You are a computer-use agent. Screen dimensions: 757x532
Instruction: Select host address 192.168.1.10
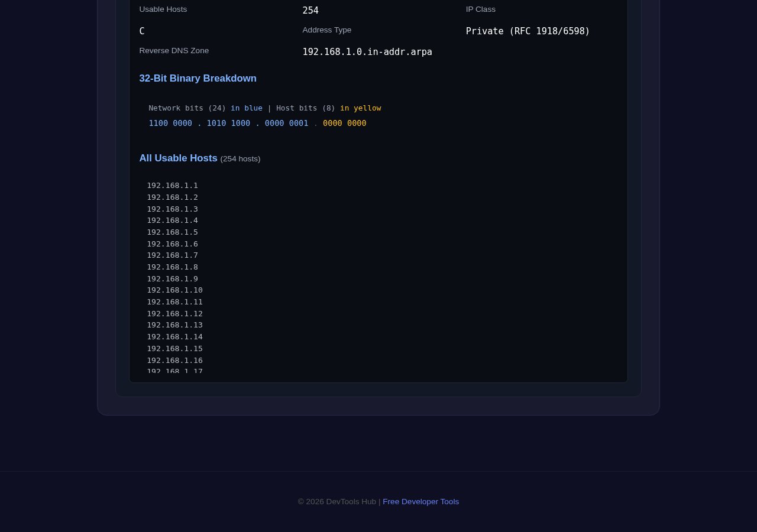174,290
